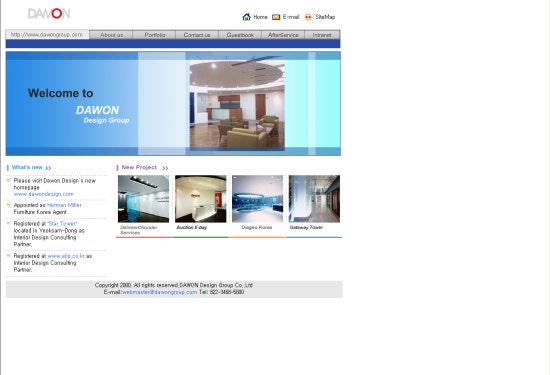
Task: Click the E-mail envelope icon
Action: (x=276, y=17)
